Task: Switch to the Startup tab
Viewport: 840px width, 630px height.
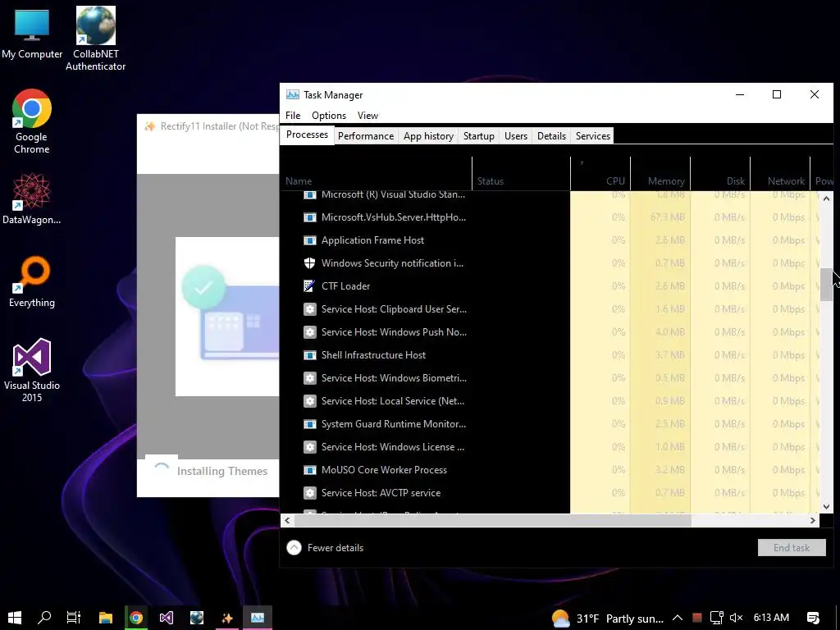Action: pyautogui.click(x=479, y=136)
